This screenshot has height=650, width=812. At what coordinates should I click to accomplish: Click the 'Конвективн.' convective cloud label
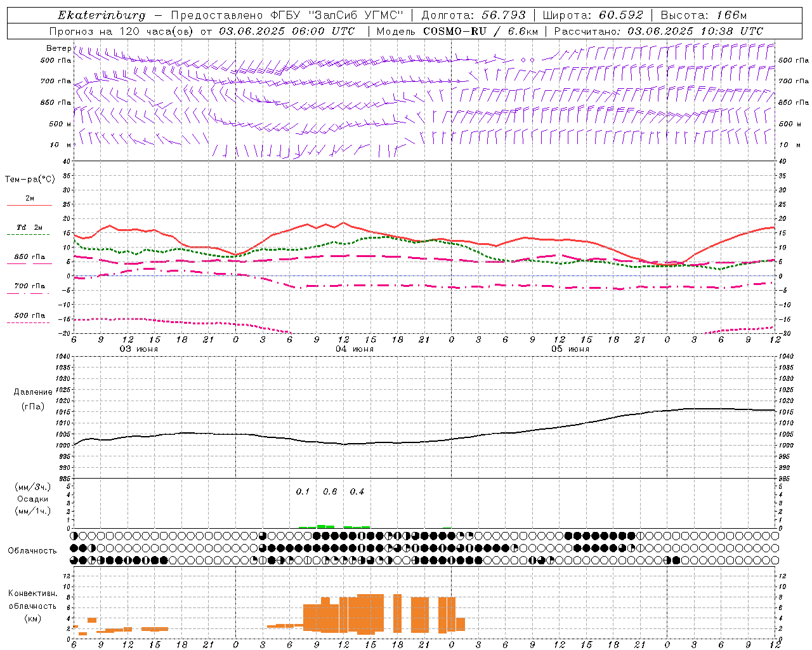[x=32, y=594]
